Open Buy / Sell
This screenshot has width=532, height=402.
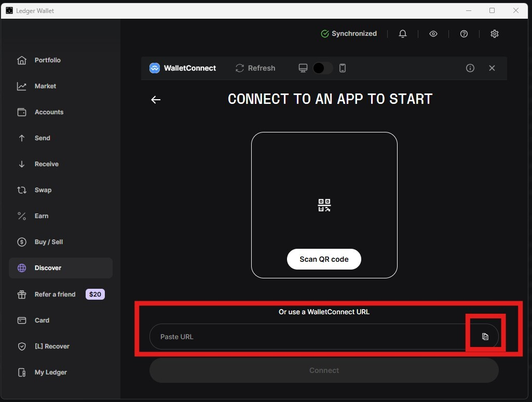[x=48, y=242]
